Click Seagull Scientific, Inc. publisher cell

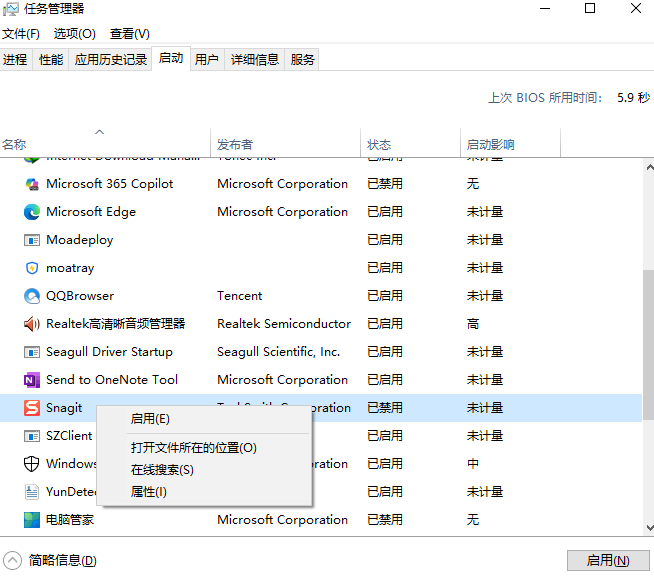[x=278, y=352]
